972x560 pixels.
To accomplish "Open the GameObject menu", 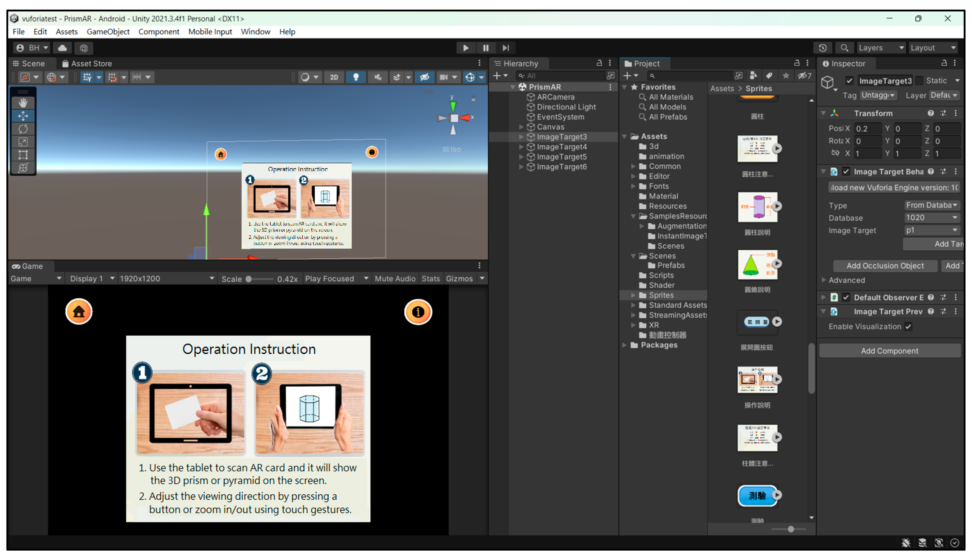I will point(108,31).
